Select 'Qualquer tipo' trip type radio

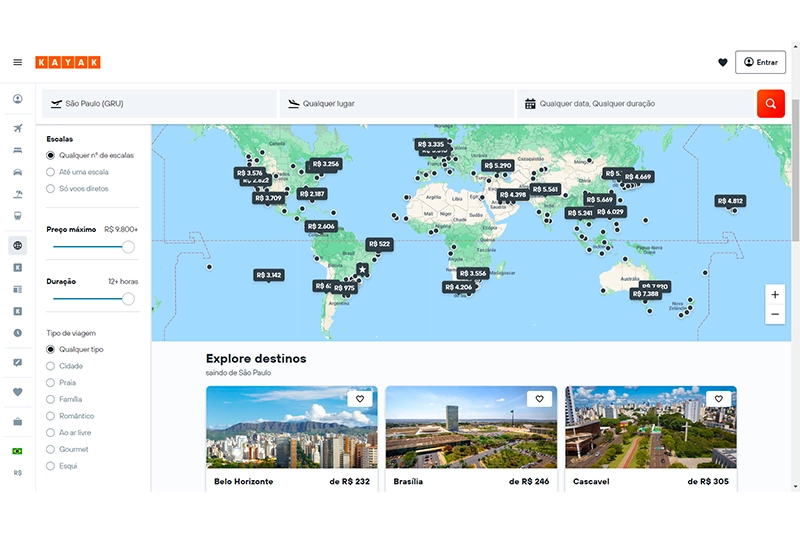click(51, 349)
